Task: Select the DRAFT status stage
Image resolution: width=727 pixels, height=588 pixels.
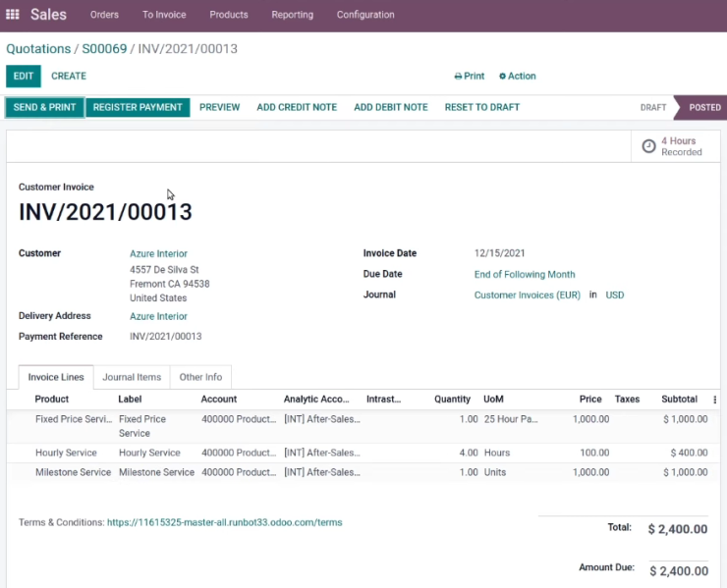Action: point(653,108)
